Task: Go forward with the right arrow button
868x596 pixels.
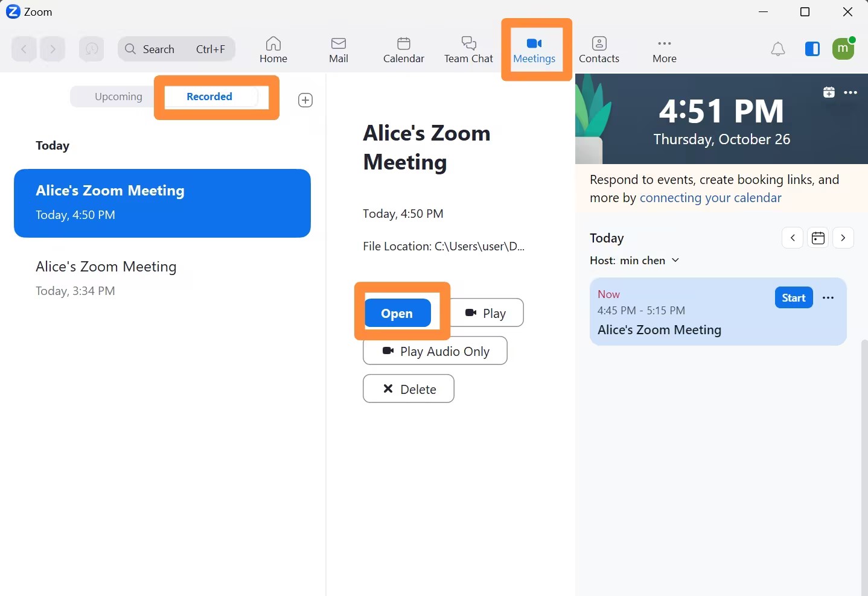Action: [x=53, y=49]
